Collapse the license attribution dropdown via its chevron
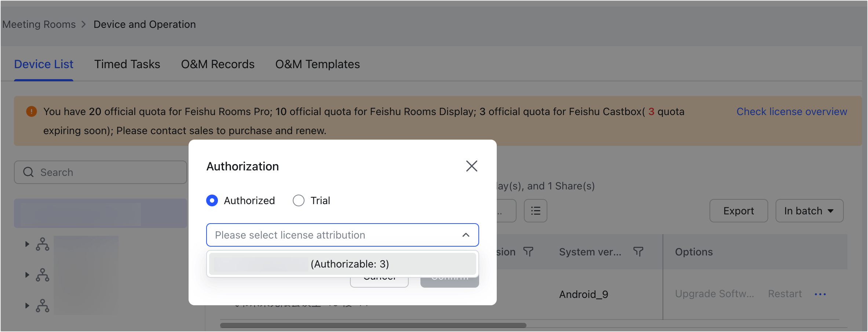The image size is (868, 332). 466,235
